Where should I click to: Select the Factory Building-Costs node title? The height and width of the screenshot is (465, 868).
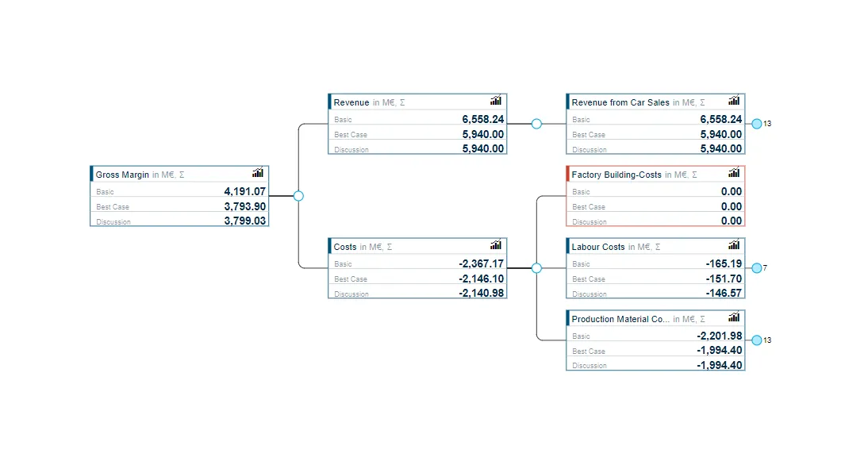point(616,175)
